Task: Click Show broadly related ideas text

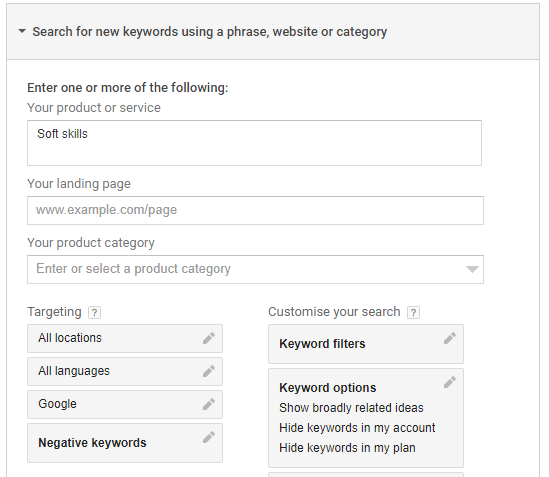Action: coord(351,408)
